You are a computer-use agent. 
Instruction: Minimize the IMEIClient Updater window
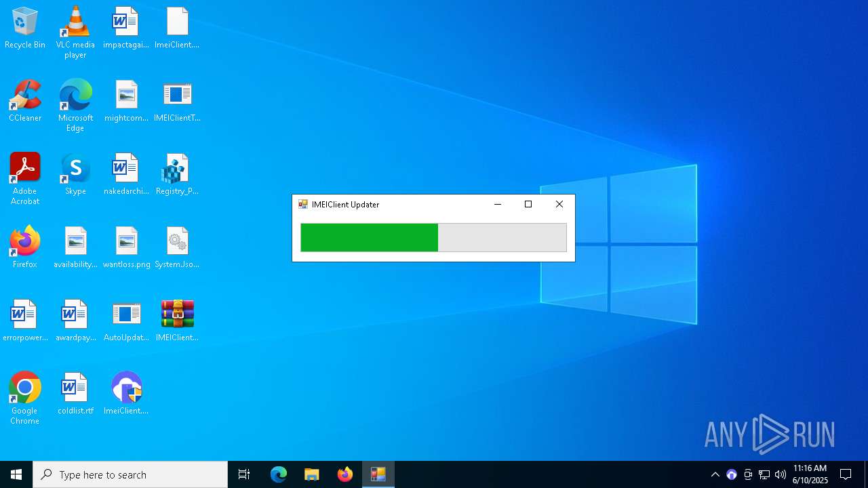[x=498, y=204]
